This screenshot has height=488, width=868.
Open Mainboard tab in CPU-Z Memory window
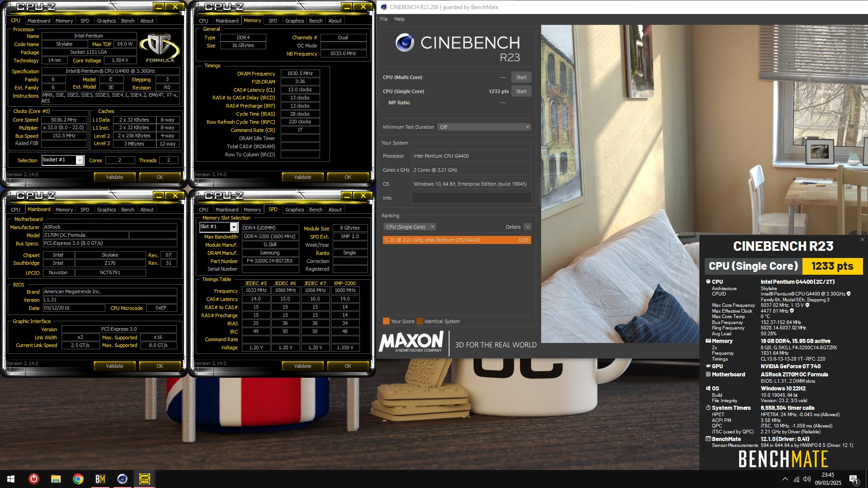(227, 21)
